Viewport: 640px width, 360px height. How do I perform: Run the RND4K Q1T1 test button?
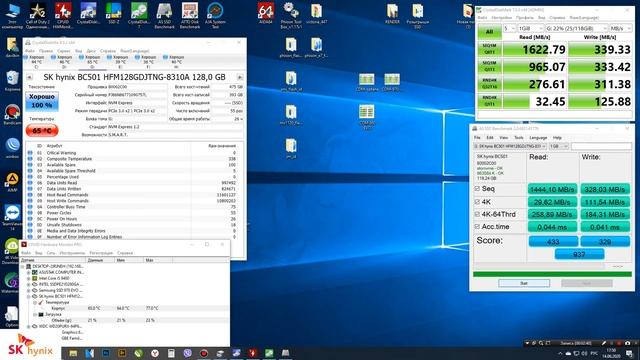[x=489, y=101]
